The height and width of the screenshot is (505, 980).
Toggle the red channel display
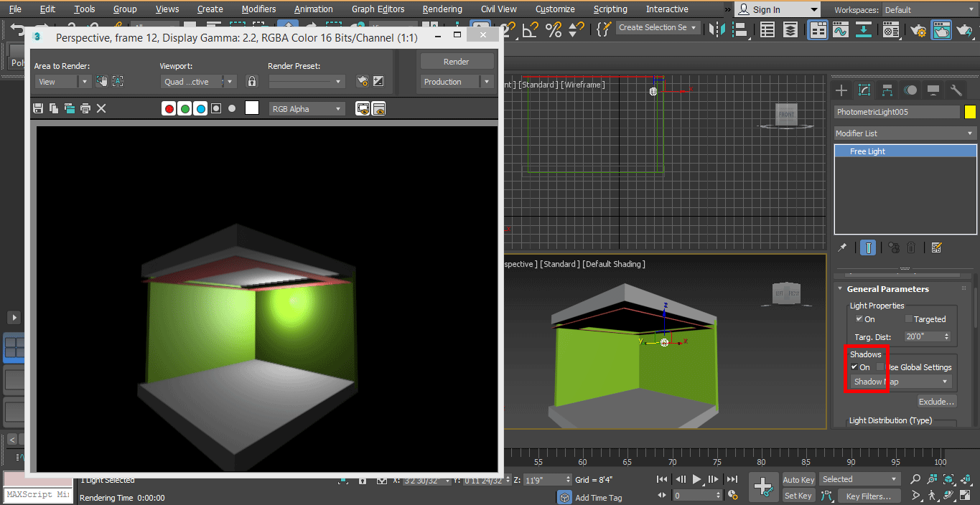pyautogui.click(x=169, y=109)
